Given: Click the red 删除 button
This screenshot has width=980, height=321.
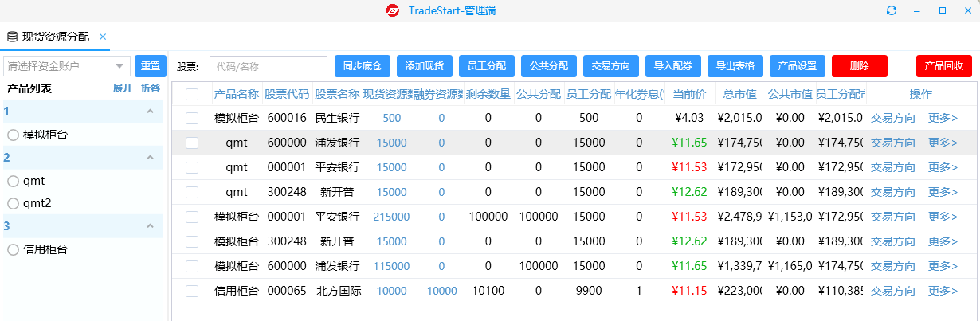Looking at the screenshot, I should [x=860, y=66].
